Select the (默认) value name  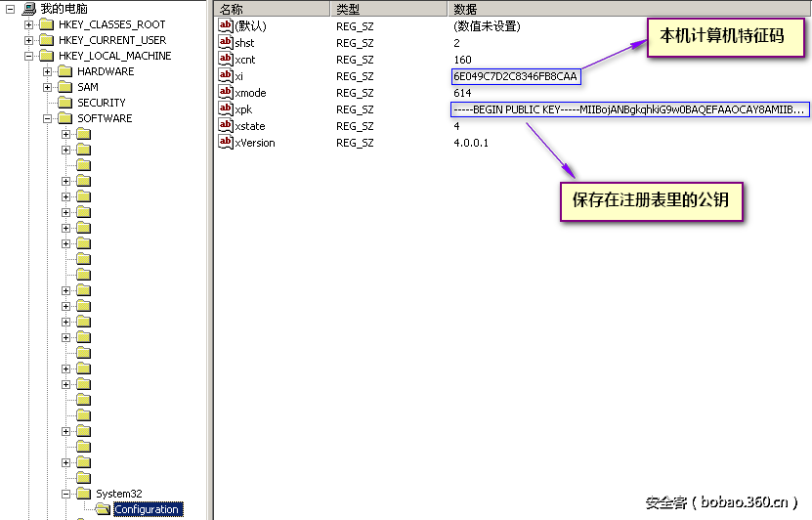point(251,25)
